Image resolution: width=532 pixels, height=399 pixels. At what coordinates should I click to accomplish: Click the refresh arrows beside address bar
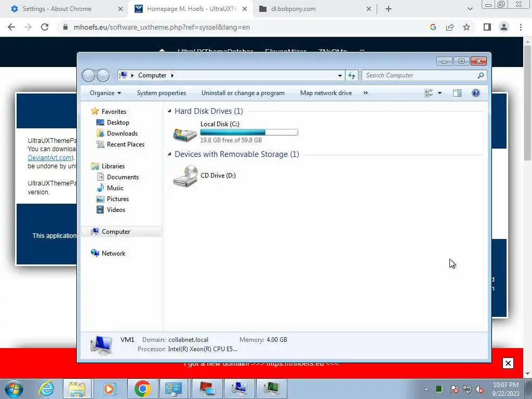tap(352, 75)
